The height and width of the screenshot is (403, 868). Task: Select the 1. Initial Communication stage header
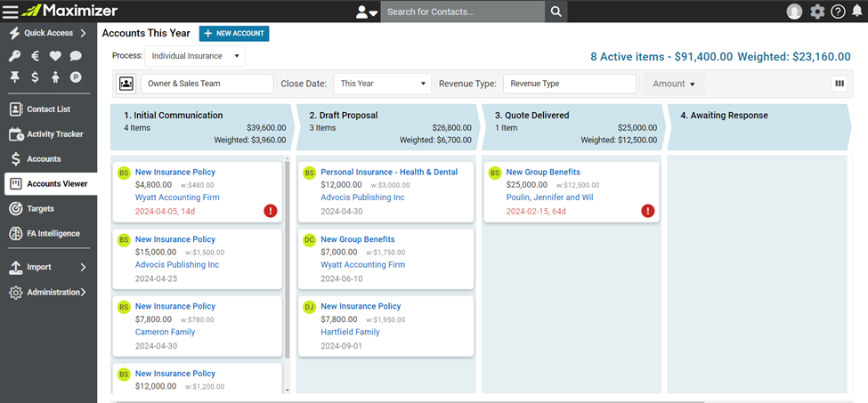pyautogui.click(x=202, y=127)
